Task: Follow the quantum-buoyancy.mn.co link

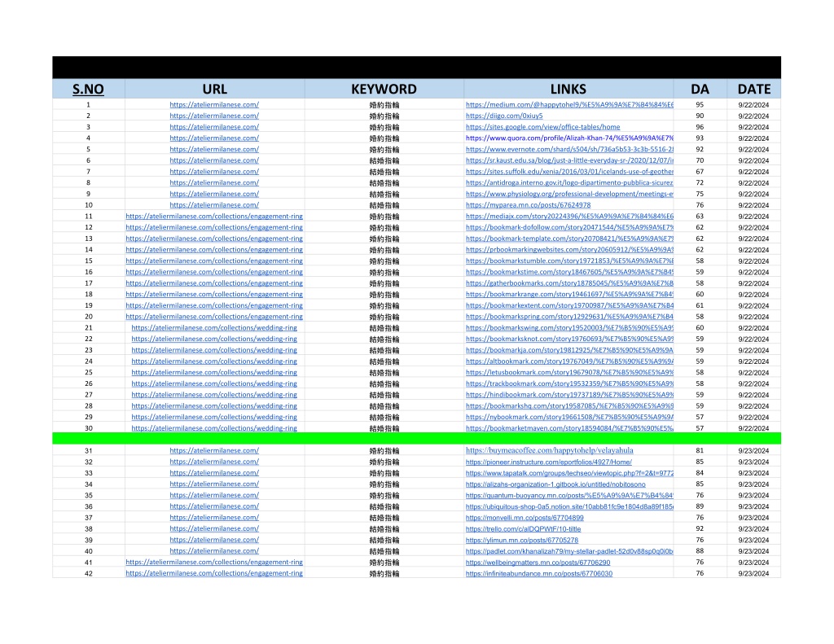Action: click(x=569, y=496)
